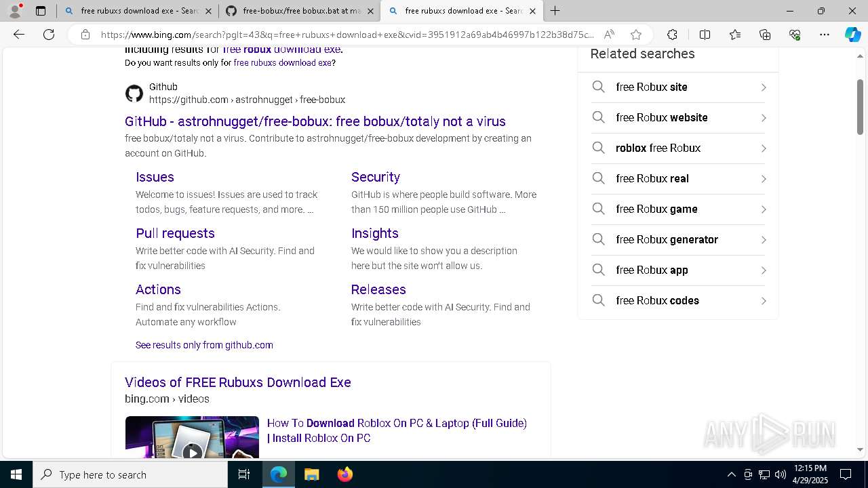Open the Actions sublink

tap(158, 289)
